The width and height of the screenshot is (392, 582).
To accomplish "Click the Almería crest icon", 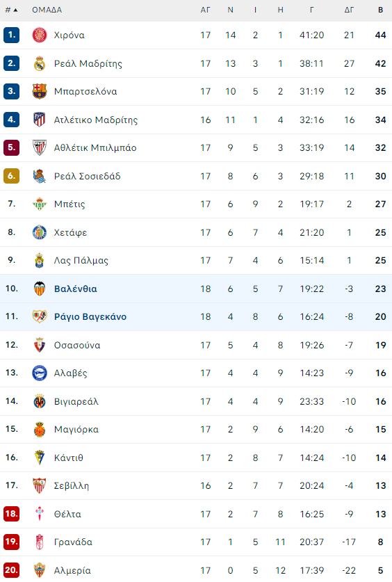I will [x=40, y=570].
